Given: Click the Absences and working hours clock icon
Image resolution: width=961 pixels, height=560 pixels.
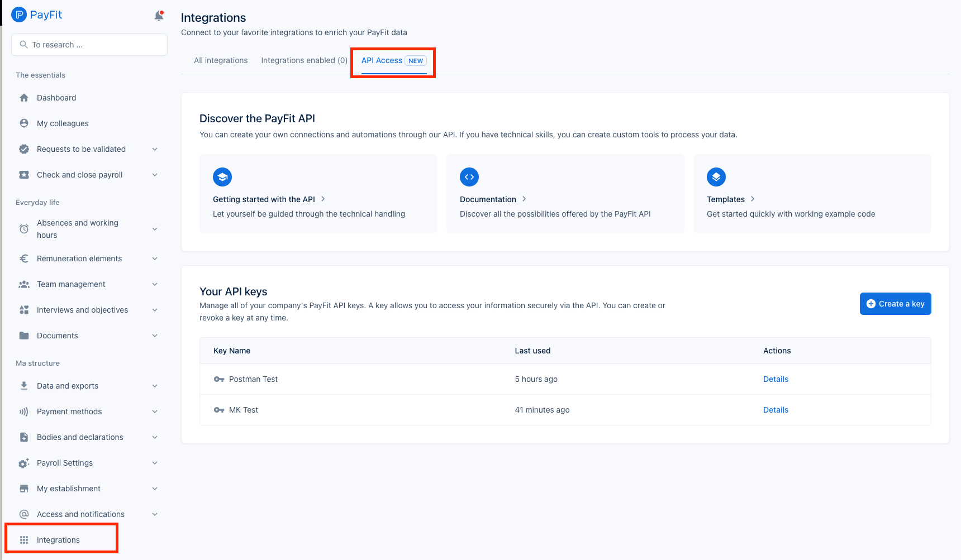Looking at the screenshot, I should click(24, 229).
